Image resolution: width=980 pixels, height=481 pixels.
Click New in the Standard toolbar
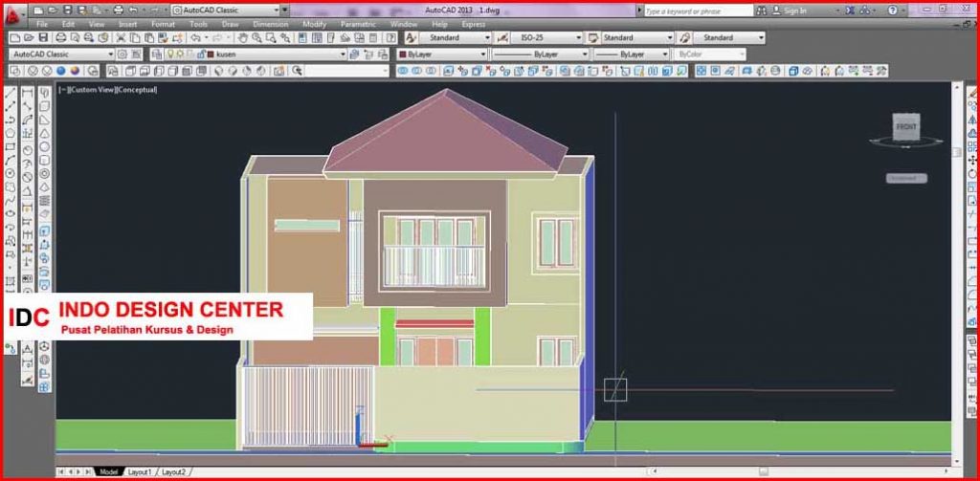point(15,38)
